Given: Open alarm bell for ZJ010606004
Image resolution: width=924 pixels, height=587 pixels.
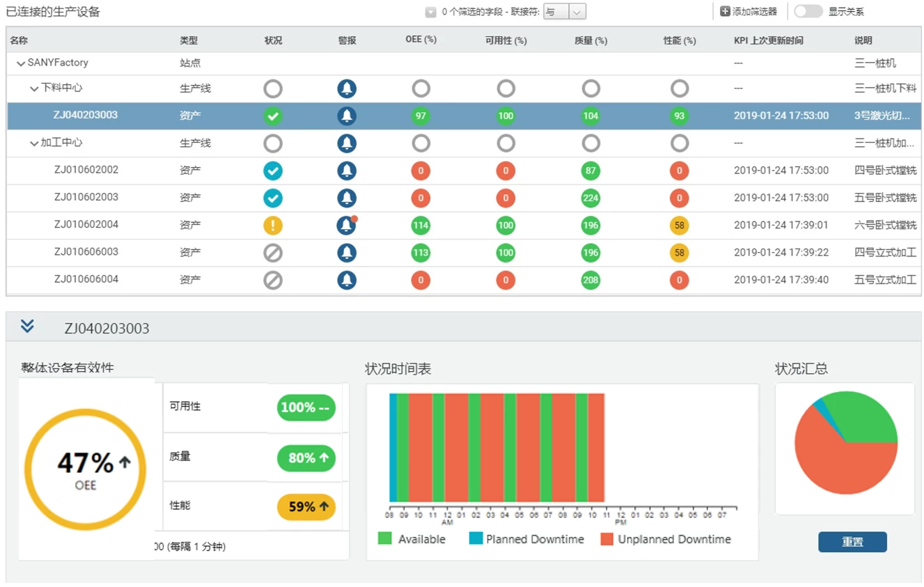Looking at the screenshot, I should [x=347, y=280].
